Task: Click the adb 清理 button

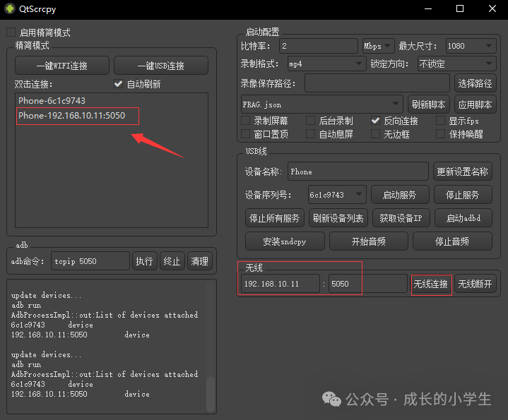Action: click(199, 260)
